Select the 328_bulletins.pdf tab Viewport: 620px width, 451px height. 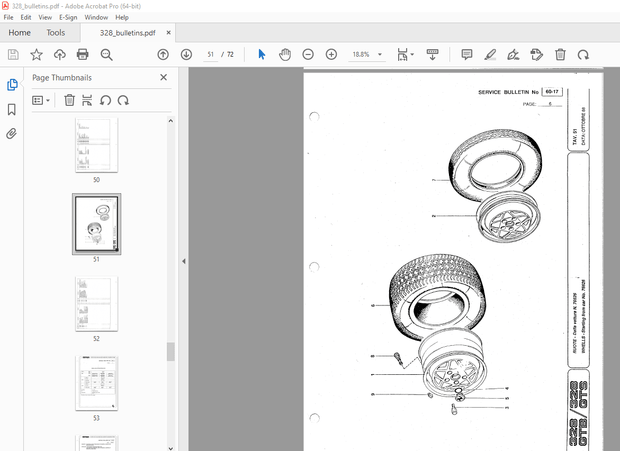tap(127, 33)
